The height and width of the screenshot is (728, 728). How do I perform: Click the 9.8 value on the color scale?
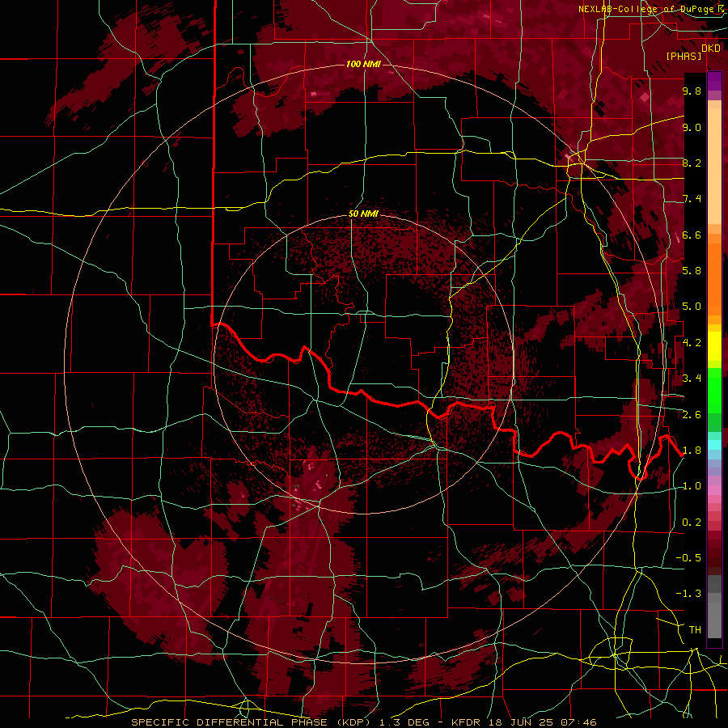(x=692, y=91)
